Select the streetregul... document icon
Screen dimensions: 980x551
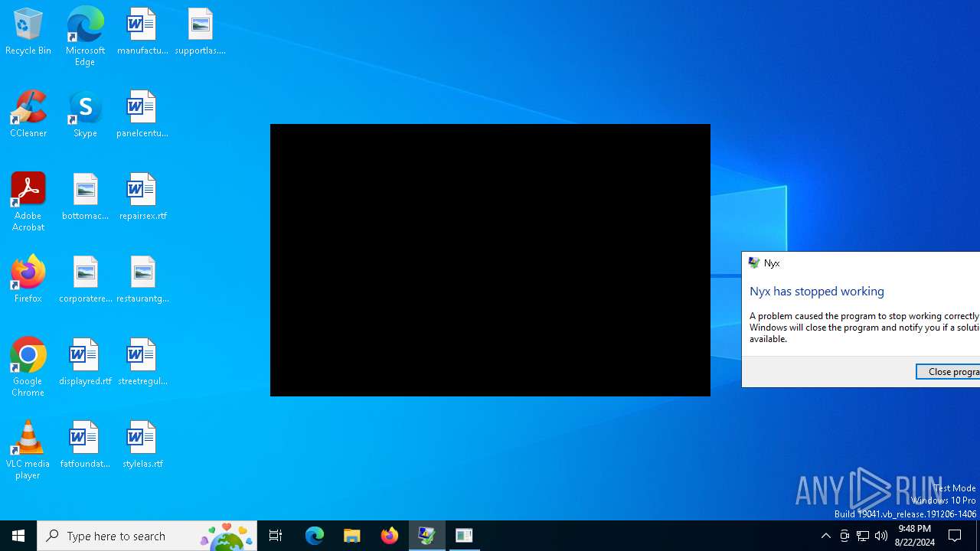pos(142,363)
